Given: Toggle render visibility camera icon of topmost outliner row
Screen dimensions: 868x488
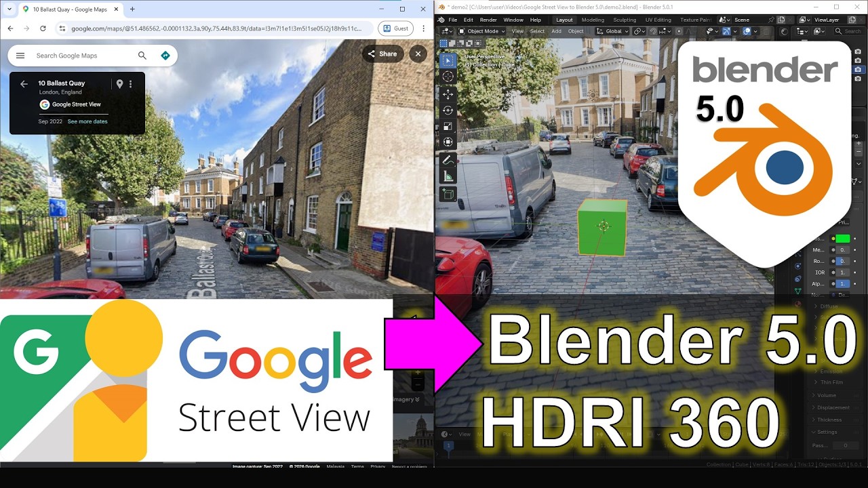Looking at the screenshot, I should pos(858,52).
